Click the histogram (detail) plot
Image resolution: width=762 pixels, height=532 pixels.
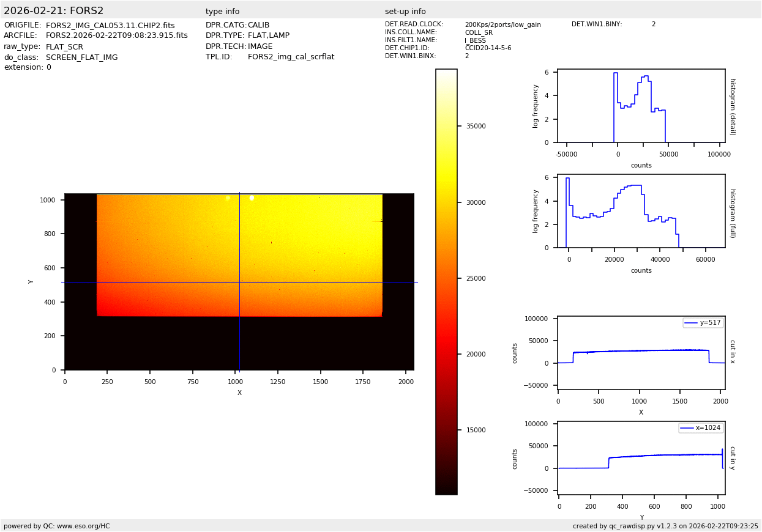click(x=641, y=107)
